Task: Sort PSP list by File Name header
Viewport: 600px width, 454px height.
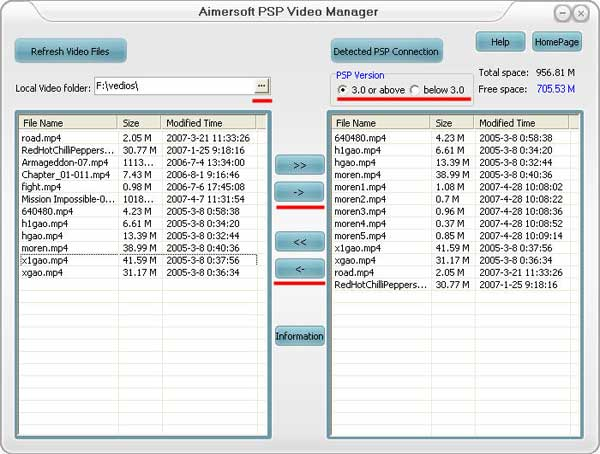Action: [381, 123]
